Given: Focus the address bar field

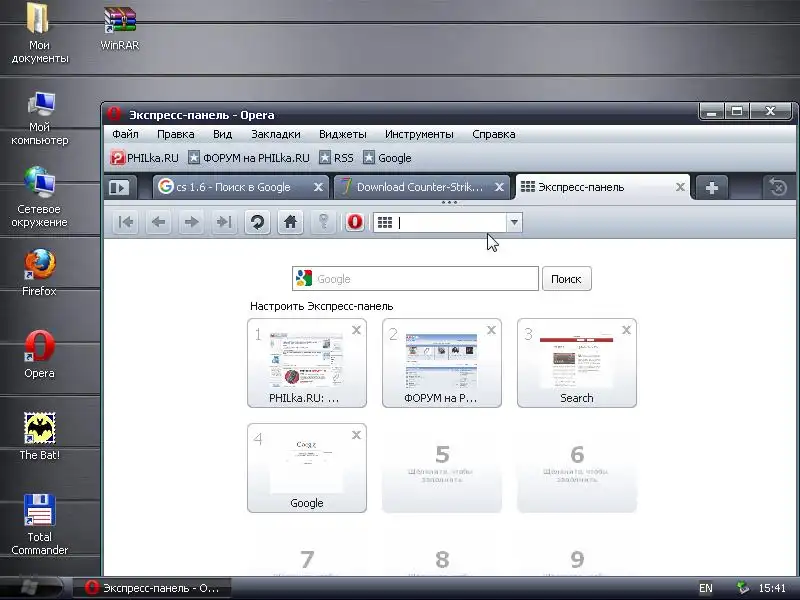Looking at the screenshot, I should click(440, 222).
